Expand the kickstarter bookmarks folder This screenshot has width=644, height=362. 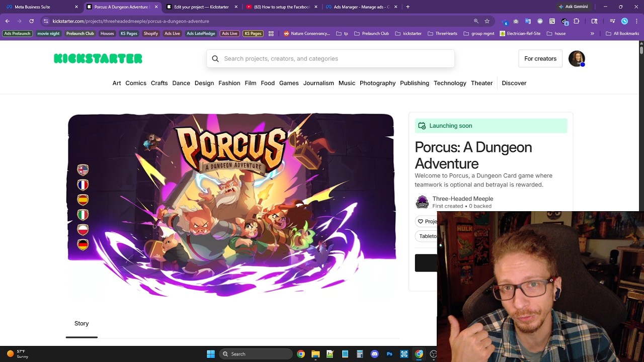click(409, 34)
